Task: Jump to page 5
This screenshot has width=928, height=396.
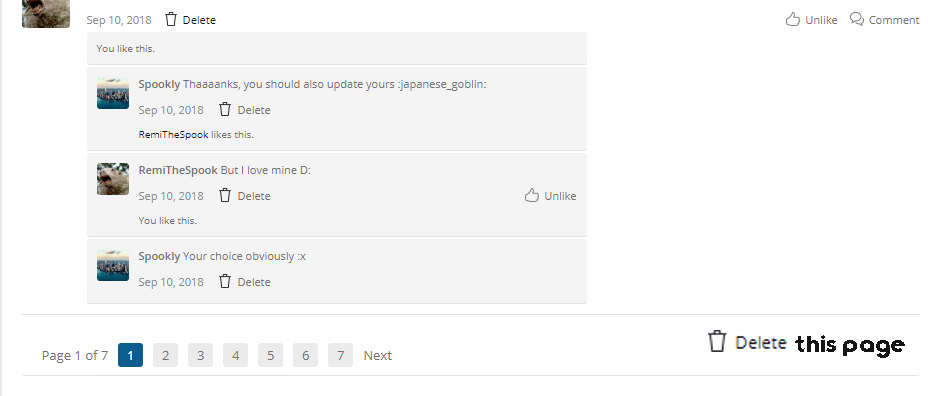Action: 270,355
